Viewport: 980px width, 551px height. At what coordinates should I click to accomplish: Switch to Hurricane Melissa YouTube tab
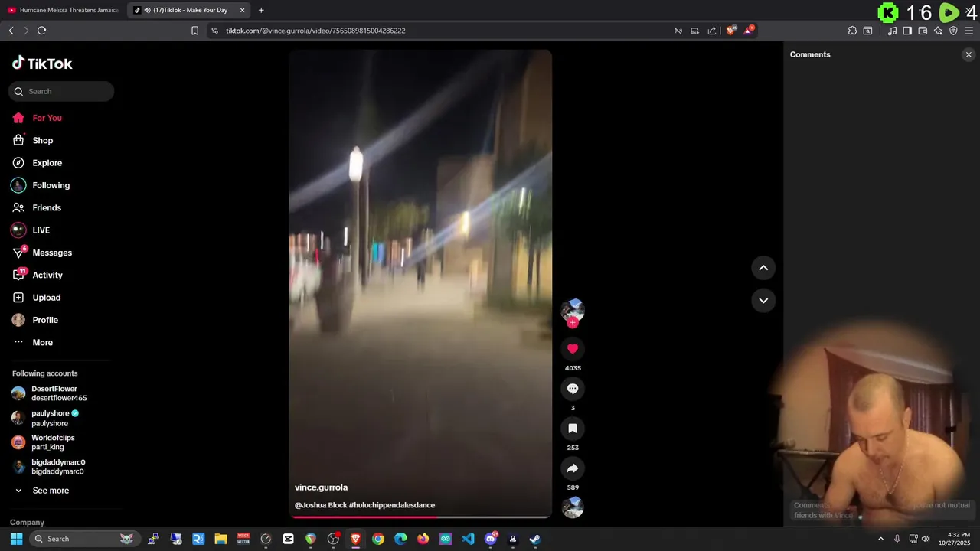(63, 10)
